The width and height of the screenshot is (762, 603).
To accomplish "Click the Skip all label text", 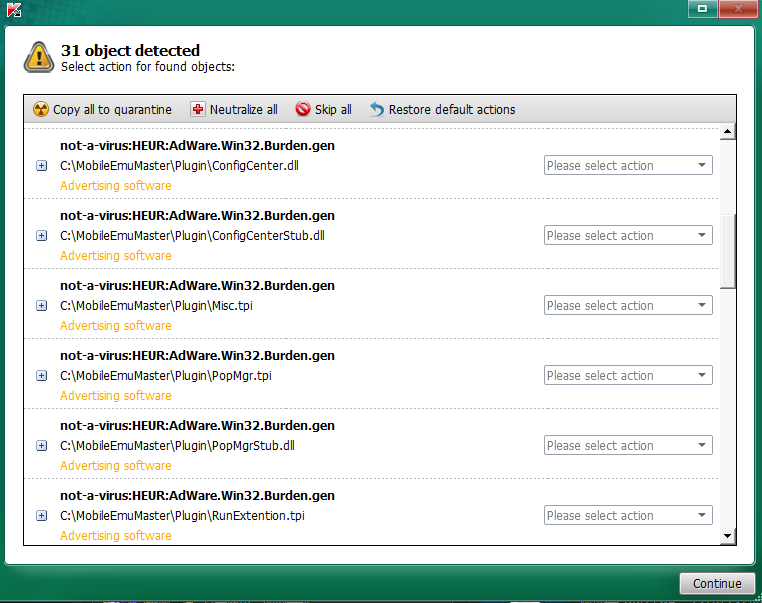I will [x=333, y=110].
